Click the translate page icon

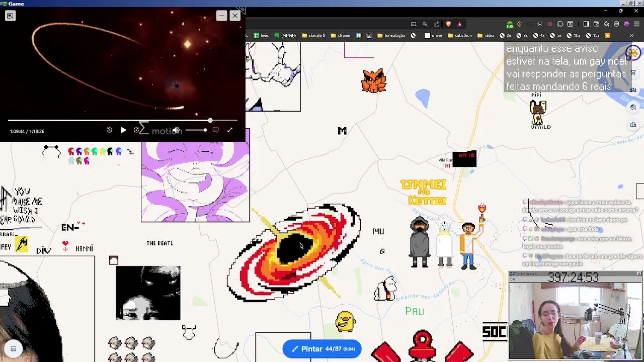pyautogui.click(x=425, y=24)
